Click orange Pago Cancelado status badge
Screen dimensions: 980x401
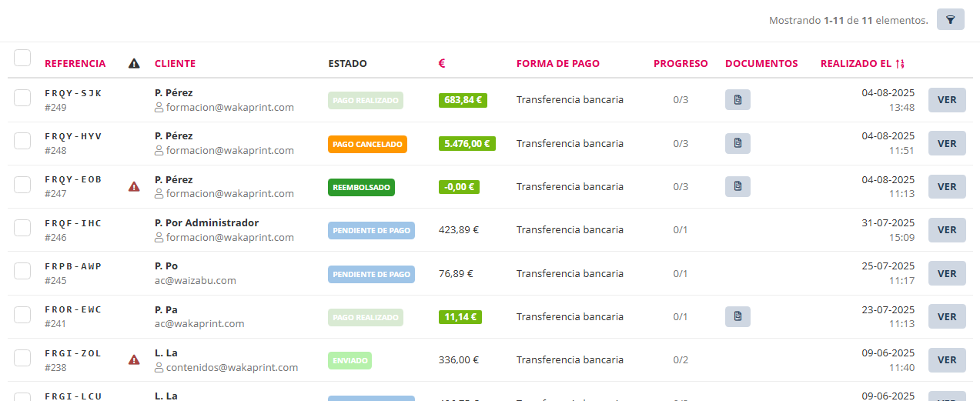pyautogui.click(x=367, y=144)
